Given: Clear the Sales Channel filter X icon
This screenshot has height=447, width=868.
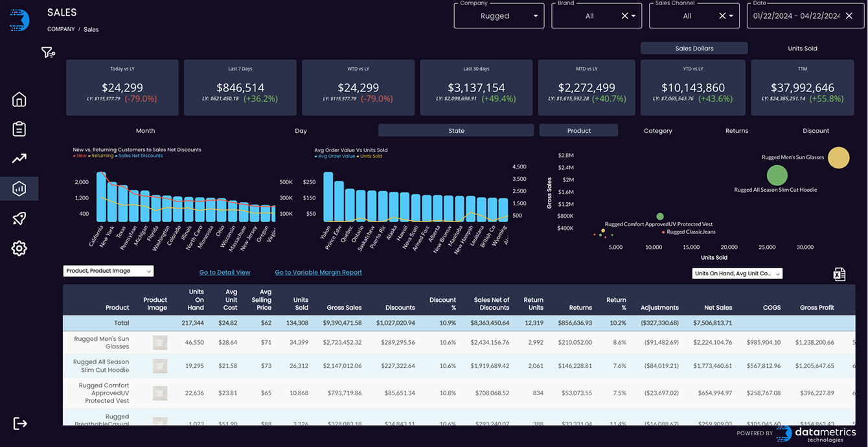Looking at the screenshot, I should pos(722,16).
